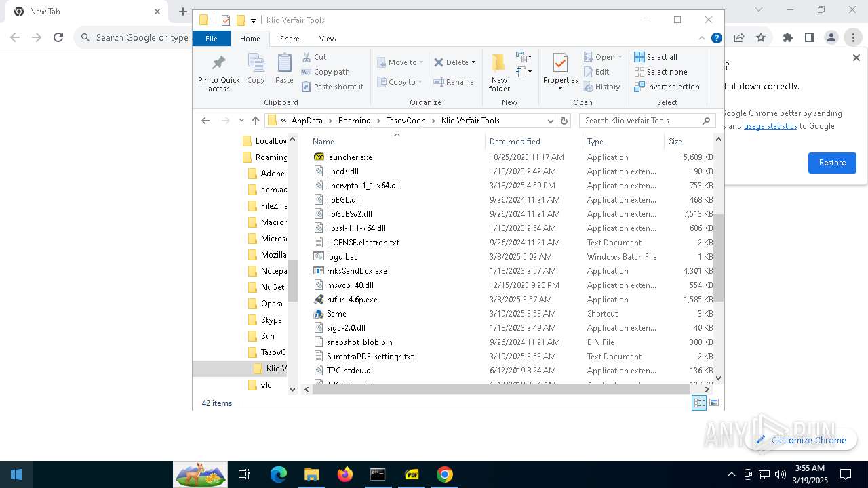868x488 pixels.
Task: Go up one folder level
Action: point(255,121)
